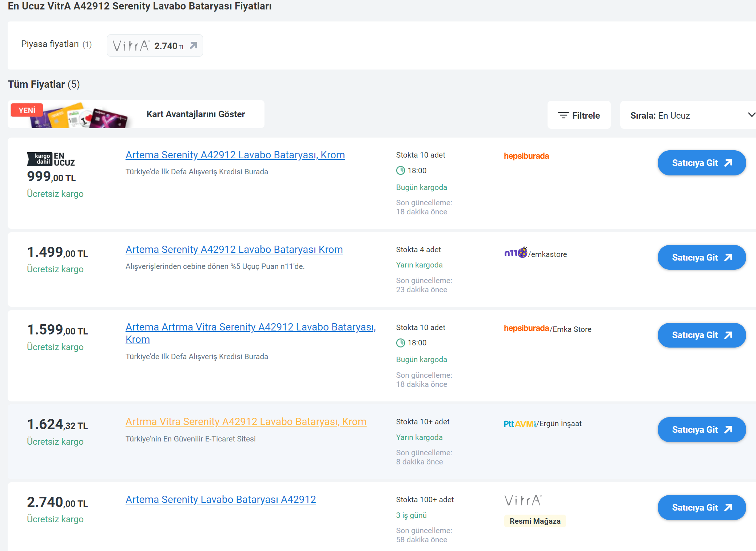Screen dimensions: 756x551
Task: Click 'Türkiye'nin En Güvenilir E-Ticaret Sitesi' text
Action: pos(191,439)
